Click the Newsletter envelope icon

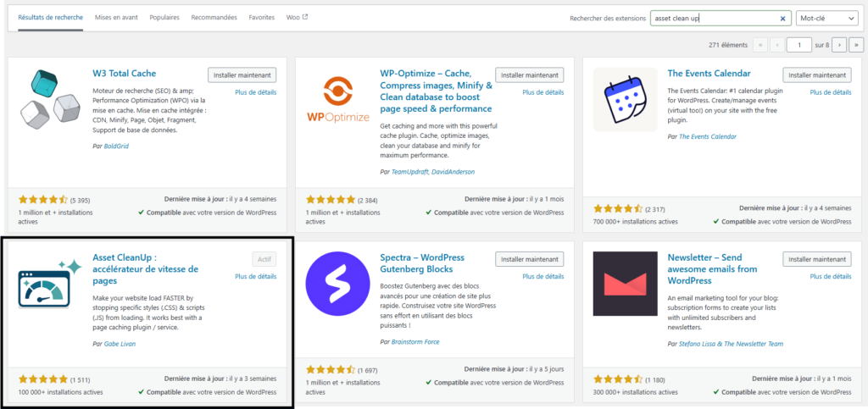(x=626, y=284)
